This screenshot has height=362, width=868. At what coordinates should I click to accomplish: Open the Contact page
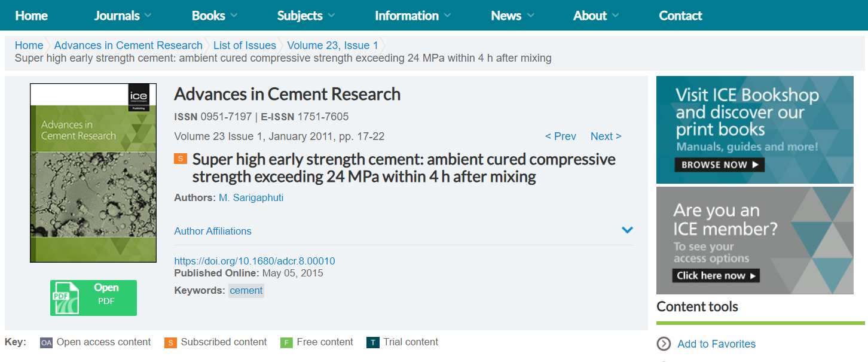(680, 16)
